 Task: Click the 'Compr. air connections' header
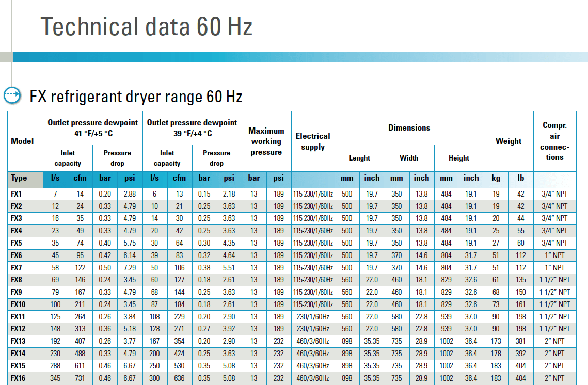(x=554, y=141)
